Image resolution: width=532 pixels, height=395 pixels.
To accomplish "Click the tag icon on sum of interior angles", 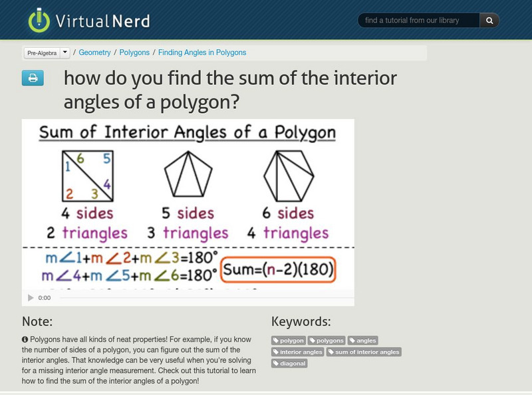I will pos(331,352).
